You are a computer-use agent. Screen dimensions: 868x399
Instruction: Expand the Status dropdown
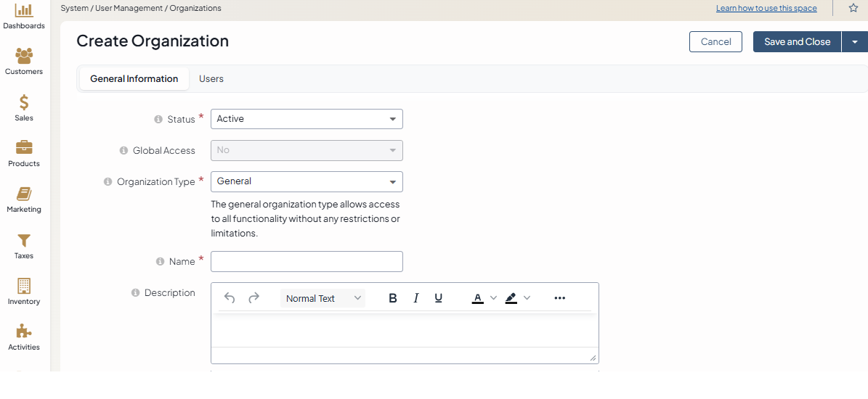pyautogui.click(x=307, y=119)
